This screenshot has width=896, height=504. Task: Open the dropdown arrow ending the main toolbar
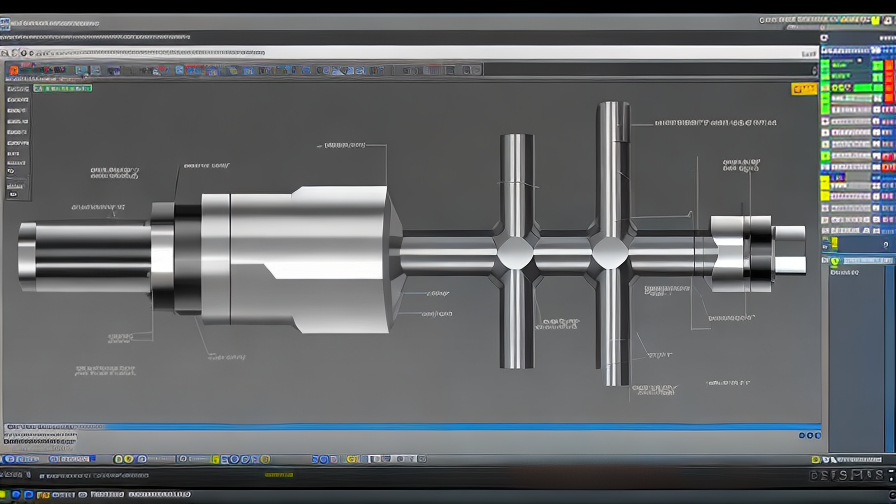[814, 70]
